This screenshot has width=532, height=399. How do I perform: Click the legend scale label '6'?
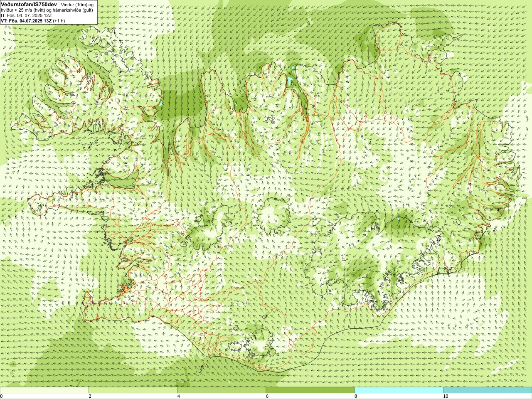267,396
